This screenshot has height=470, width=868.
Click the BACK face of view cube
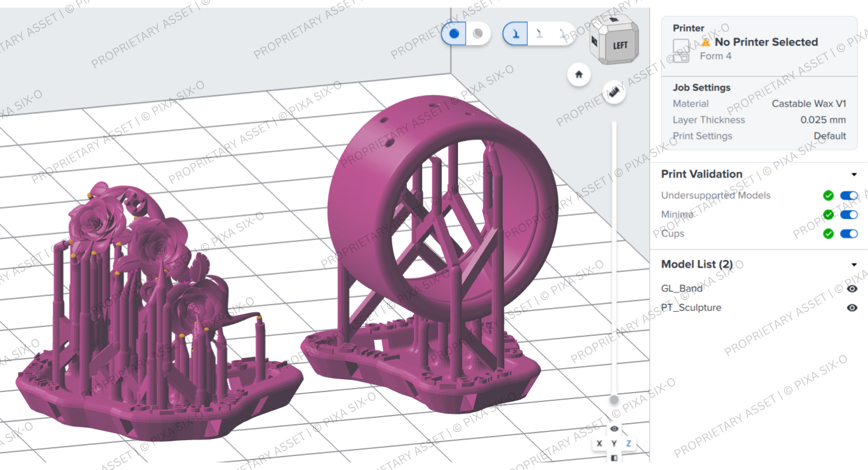pos(595,42)
